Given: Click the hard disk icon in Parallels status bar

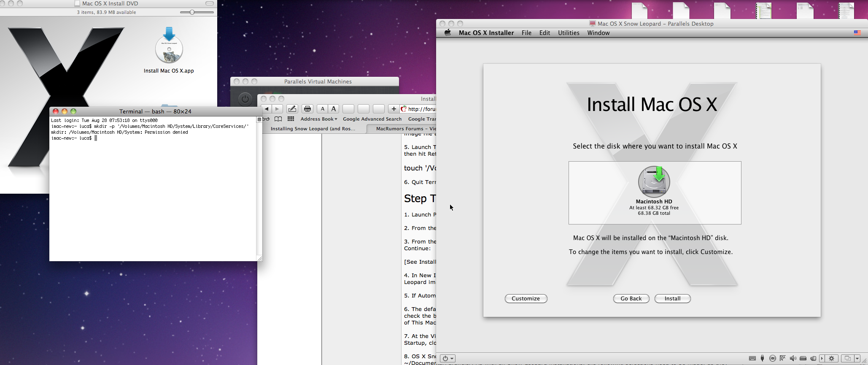Looking at the screenshot, I should [x=803, y=358].
